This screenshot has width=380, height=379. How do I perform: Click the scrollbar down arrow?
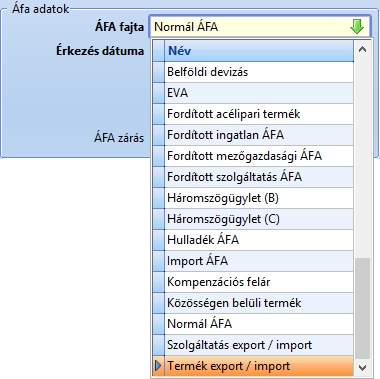coord(362,368)
